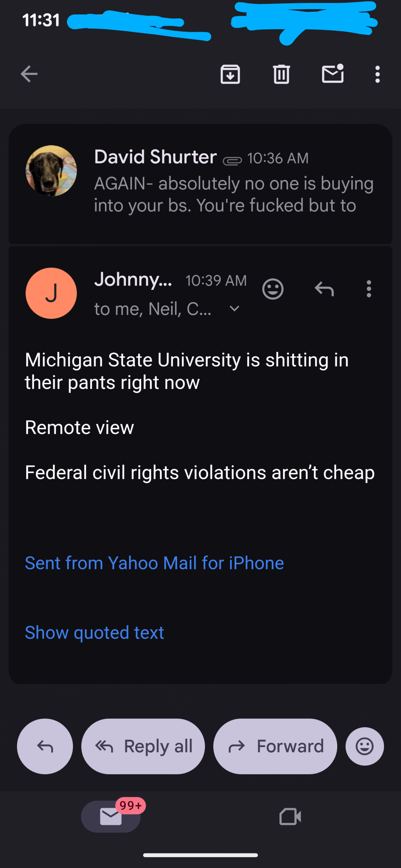The width and height of the screenshot is (401, 868).
Task: Tap David Shurter's dog profile photo
Action: tap(51, 171)
